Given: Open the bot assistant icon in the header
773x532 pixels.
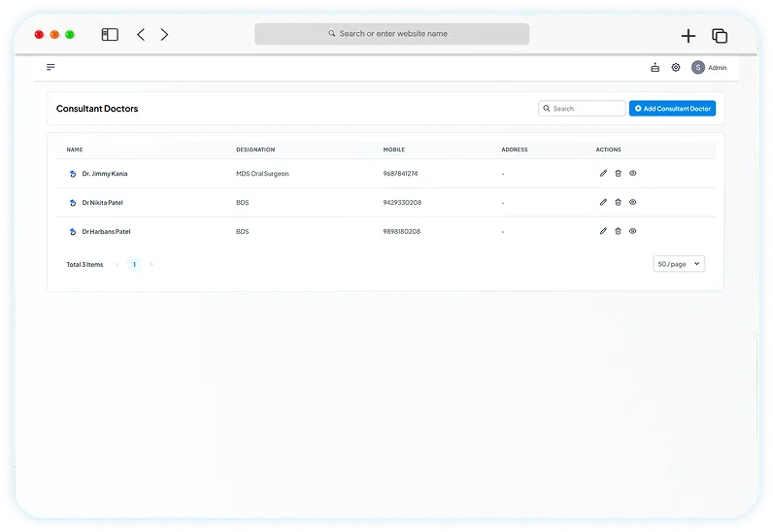Looking at the screenshot, I should coord(655,68).
